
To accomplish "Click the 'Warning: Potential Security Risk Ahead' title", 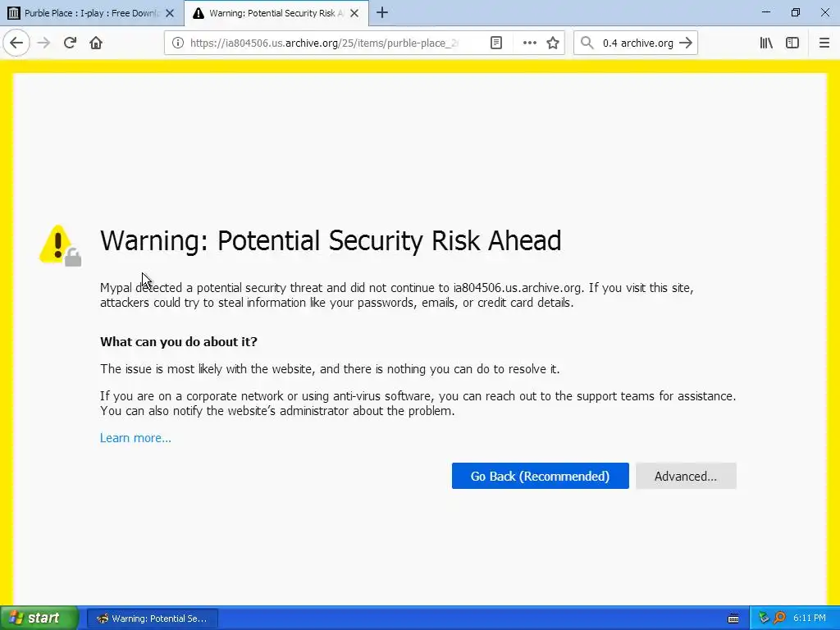I will pyautogui.click(x=331, y=240).
